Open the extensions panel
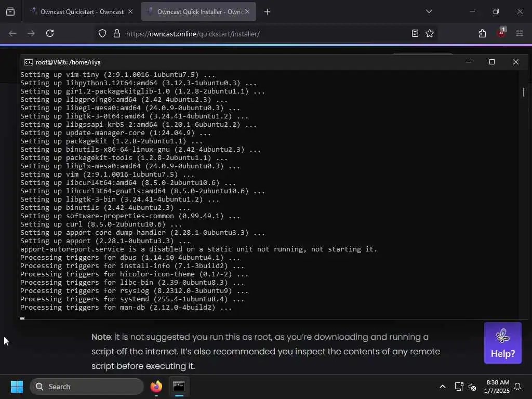 pos(482,34)
